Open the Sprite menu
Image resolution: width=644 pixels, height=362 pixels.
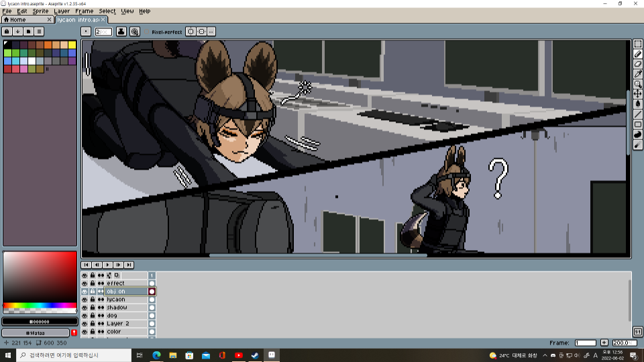click(40, 11)
